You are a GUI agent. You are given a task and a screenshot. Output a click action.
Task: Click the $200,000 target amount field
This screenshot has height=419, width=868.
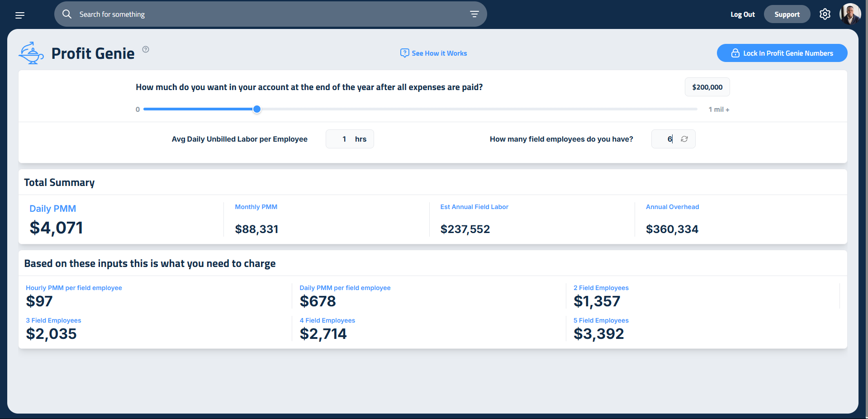[x=707, y=87]
